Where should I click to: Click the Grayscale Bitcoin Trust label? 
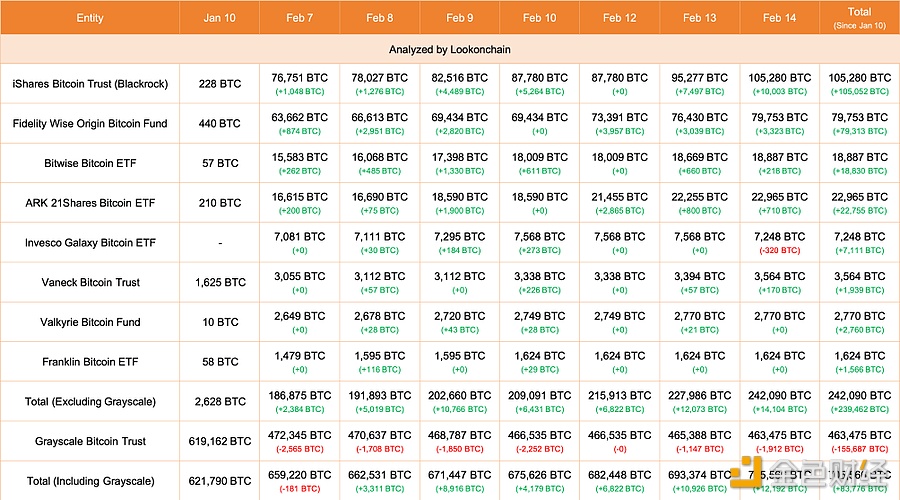point(90,441)
